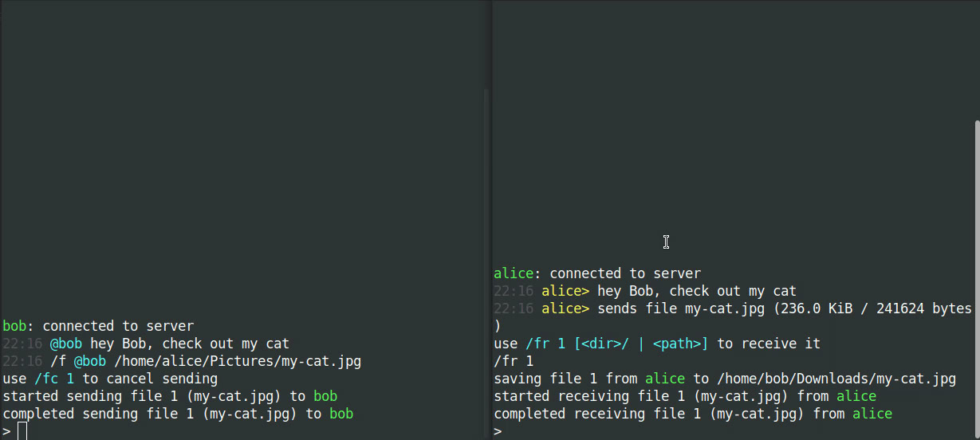Click the /fc 1 cancel command text
The height and width of the screenshot is (440, 980).
click(x=55, y=379)
